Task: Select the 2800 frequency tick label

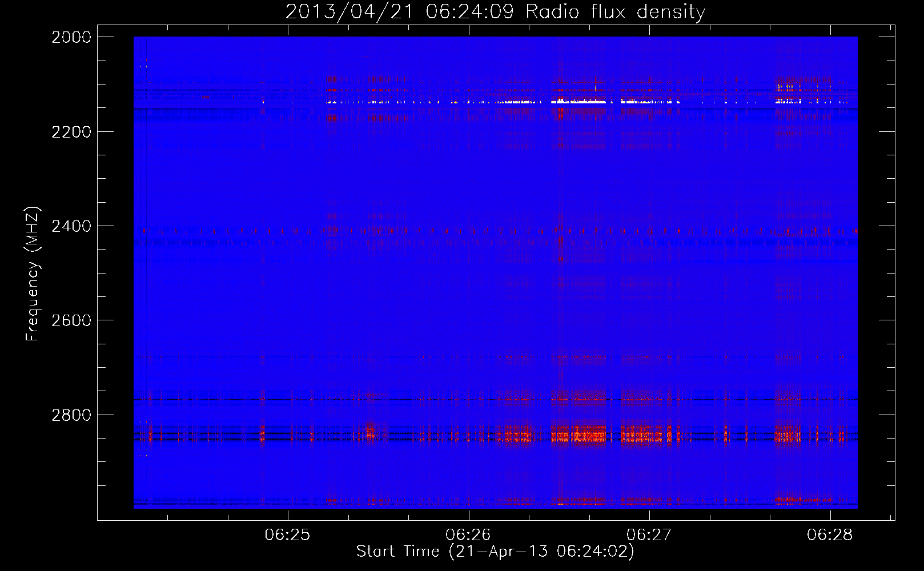Action: click(71, 415)
